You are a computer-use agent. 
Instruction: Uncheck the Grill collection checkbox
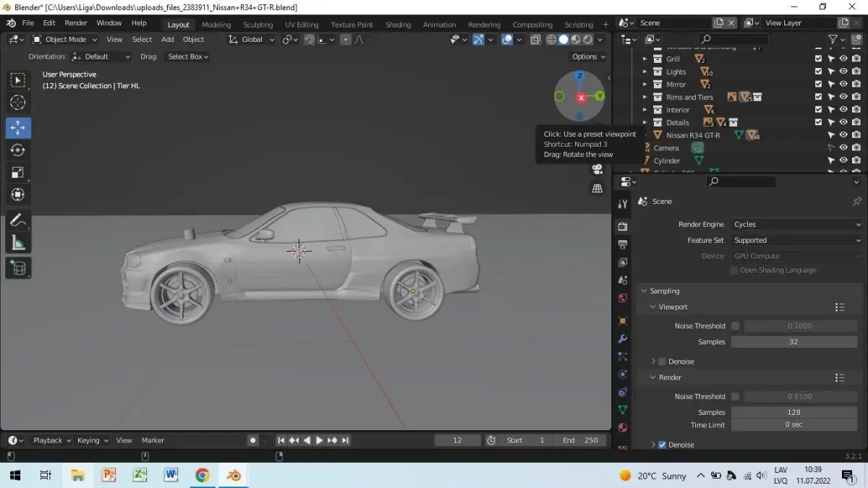818,59
